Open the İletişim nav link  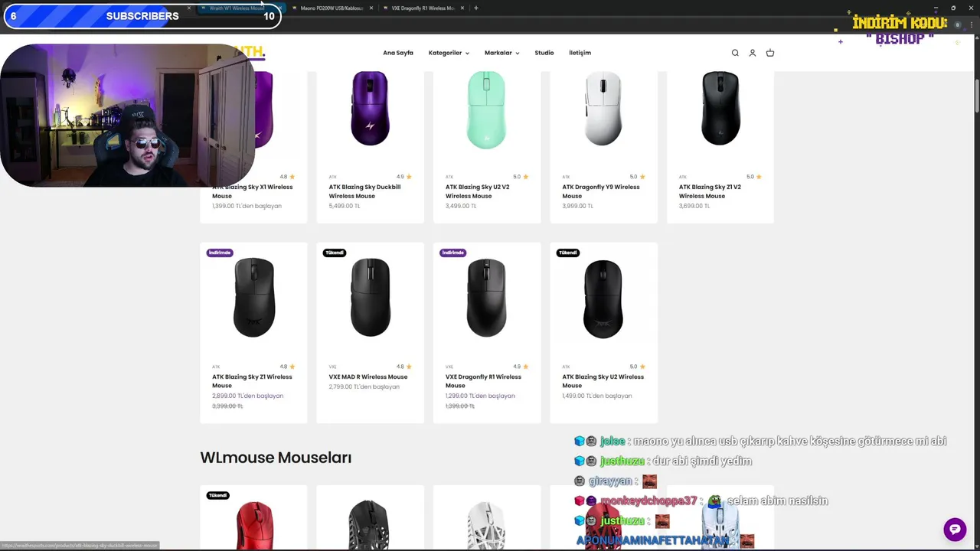[x=580, y=53]
